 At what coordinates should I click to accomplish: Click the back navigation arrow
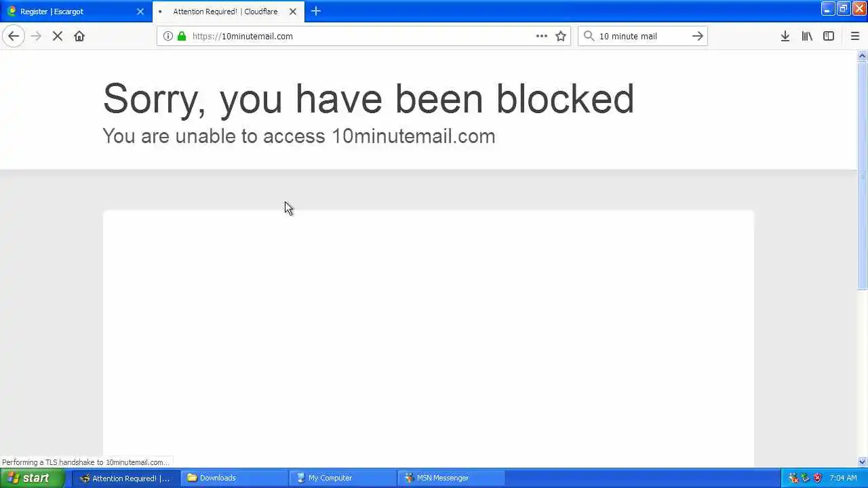point(14,36)
